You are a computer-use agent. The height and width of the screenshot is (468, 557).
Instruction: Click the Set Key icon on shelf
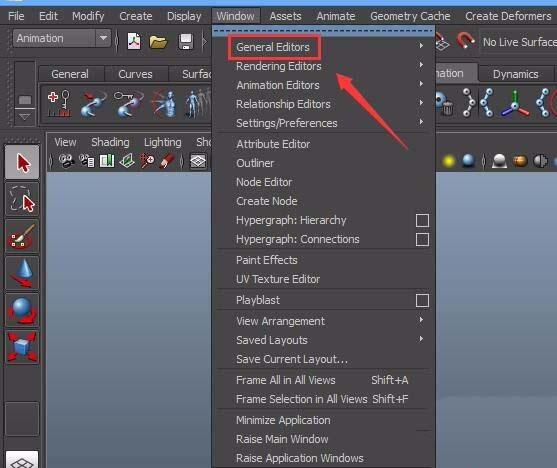59,104
